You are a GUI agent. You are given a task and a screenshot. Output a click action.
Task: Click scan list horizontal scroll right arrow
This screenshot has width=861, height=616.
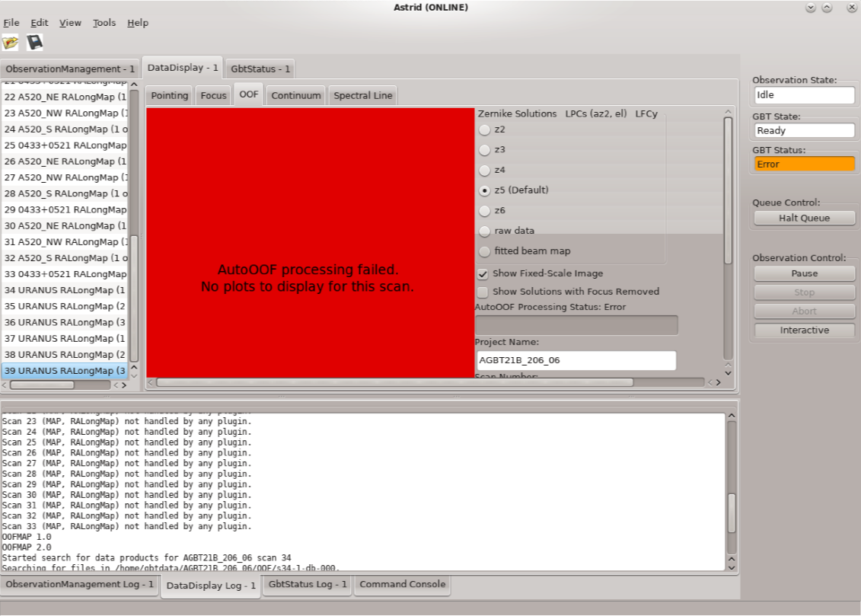tap(124, 385)
